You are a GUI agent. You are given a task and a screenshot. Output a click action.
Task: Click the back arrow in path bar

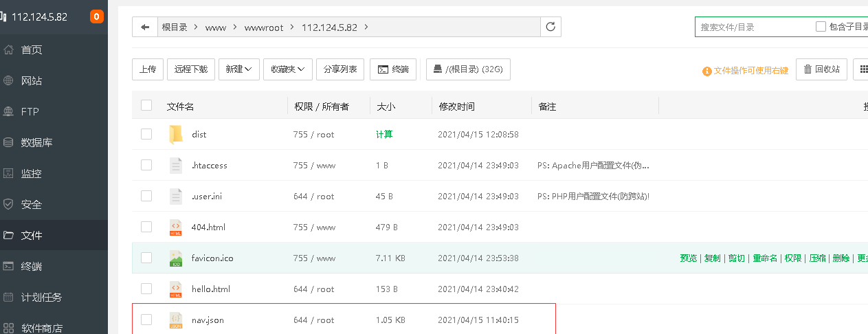(x=144, y=27)
